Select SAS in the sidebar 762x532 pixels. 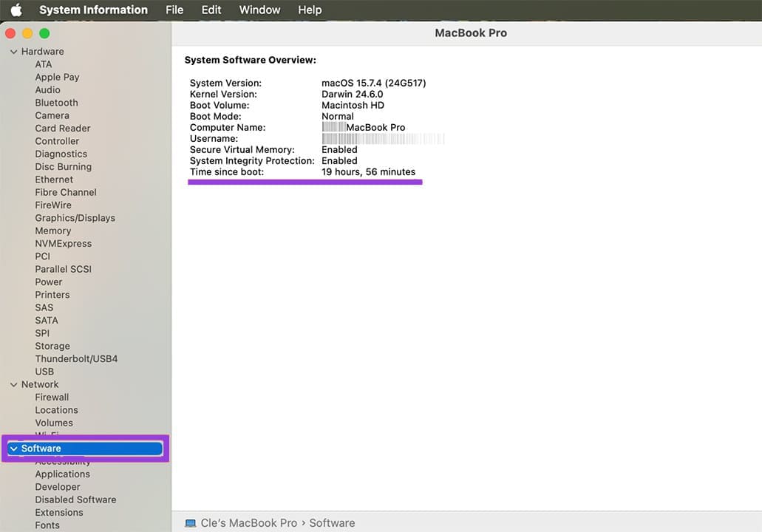pyautogui.click(x=44, y=307)
